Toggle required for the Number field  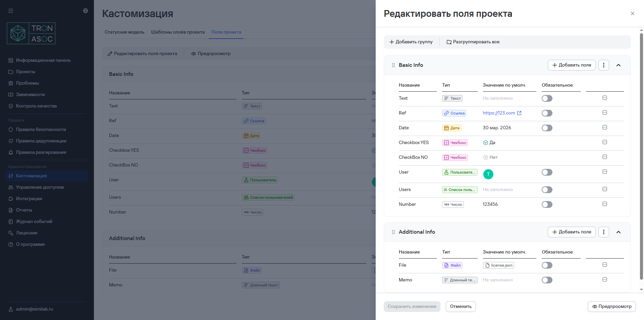coord(547,204)
